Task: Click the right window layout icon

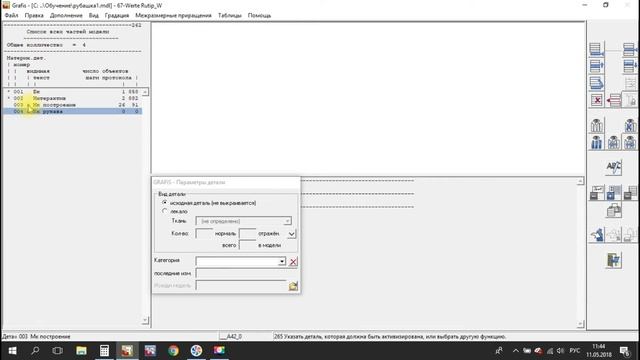Action: (x=630, y=193)
